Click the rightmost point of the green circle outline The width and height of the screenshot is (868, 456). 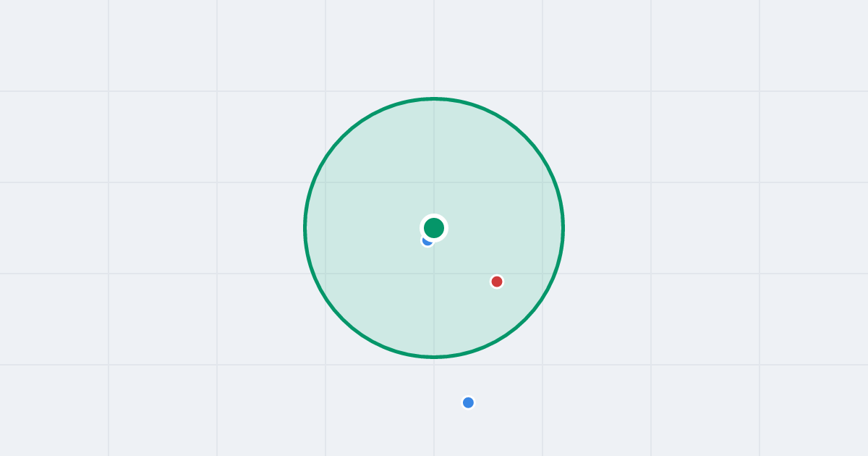click(x=563, y=228)
